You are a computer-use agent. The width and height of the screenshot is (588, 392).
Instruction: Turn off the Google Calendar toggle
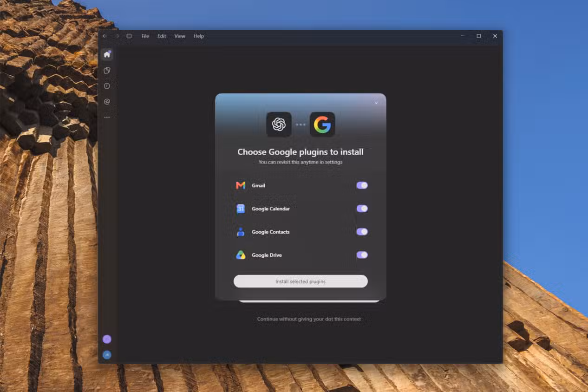(x=362, y=209)
